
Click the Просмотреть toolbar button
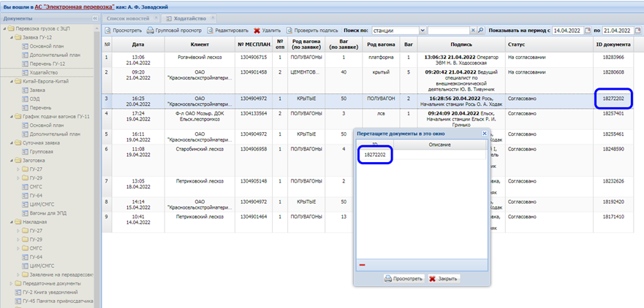[x=124, y=31]
